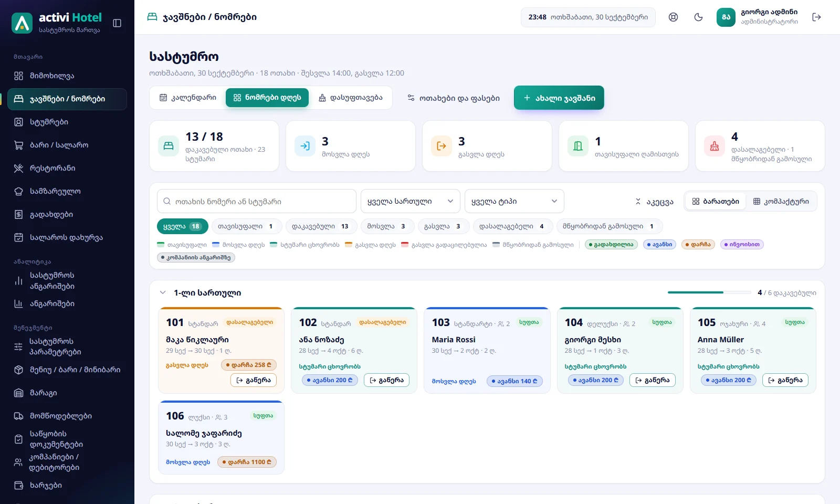Open ყველა სართული dropdown

click(411, 201)
